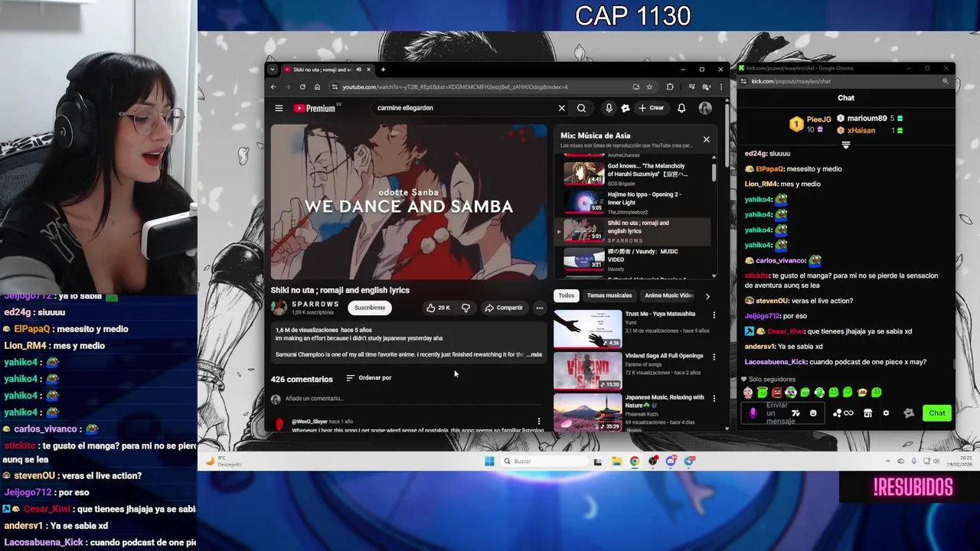The image size is (980, 551).
Task: Open Chrome media control icon
Action: click(x=691, y=86)
